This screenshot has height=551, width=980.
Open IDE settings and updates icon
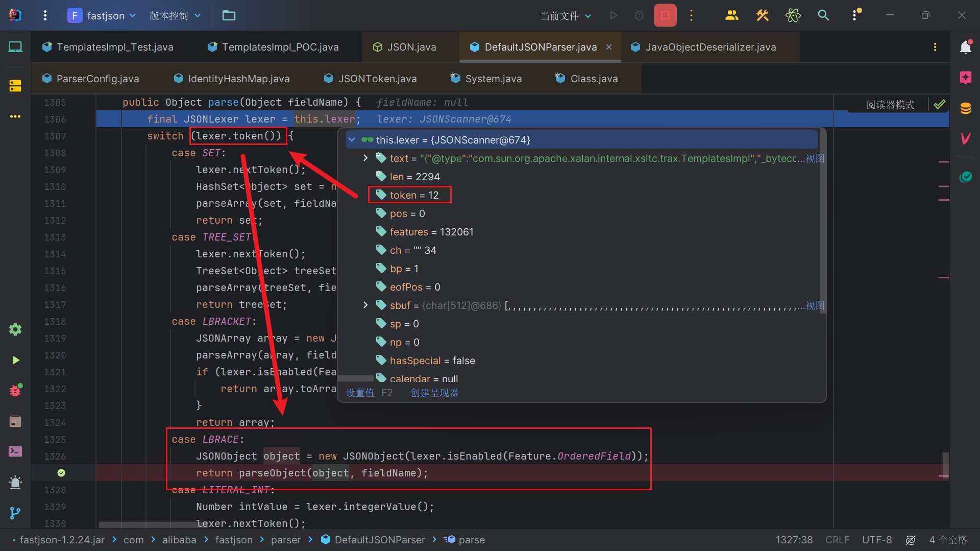click(x=855, y=15)
